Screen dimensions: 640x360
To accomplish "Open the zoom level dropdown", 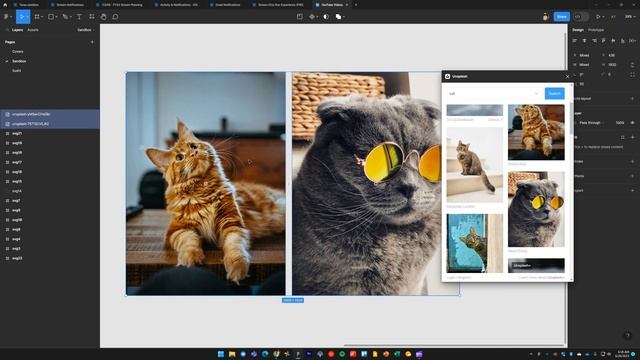I will 630,17.
